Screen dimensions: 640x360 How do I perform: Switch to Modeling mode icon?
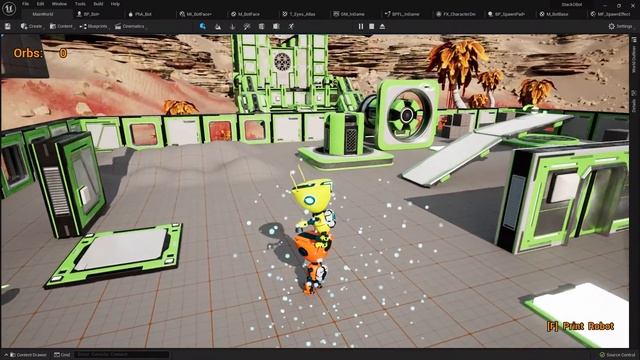click(262, 26)
